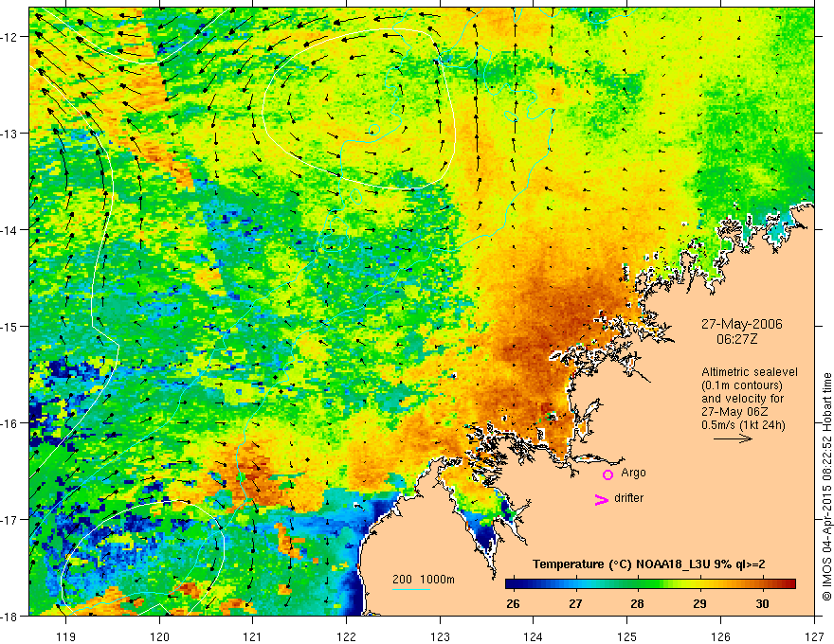Click the '26' value under color bar
Screen dimensions: 834x644
(x=513, y=603)
